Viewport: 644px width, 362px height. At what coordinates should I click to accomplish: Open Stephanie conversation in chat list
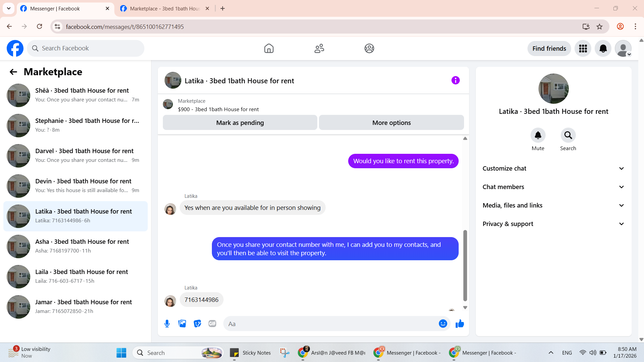(76, 126)
